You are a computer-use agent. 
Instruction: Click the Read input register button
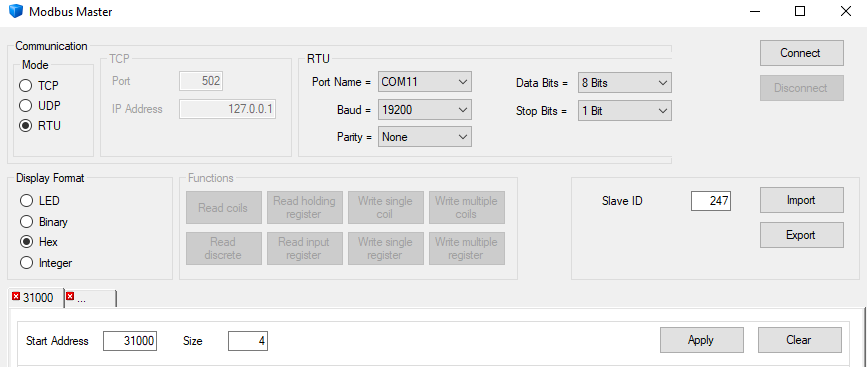point(305,249)
